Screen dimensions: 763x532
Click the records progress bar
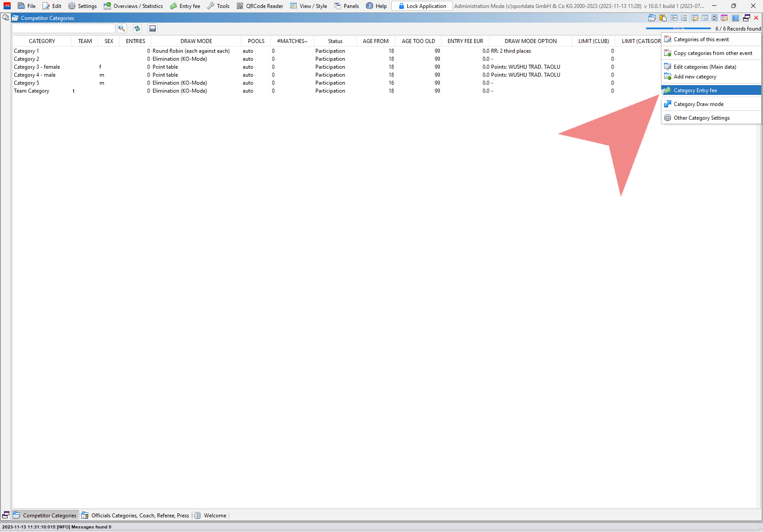(x=678, y=28)
